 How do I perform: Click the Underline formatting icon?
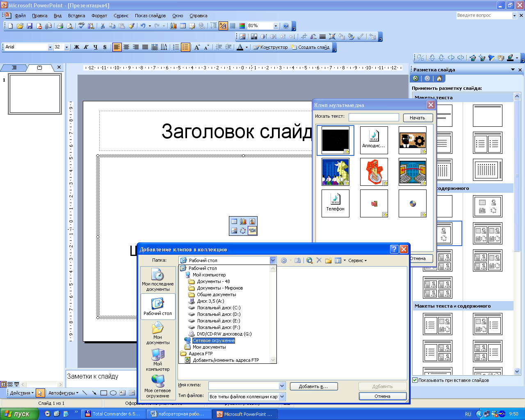point(96,47)
